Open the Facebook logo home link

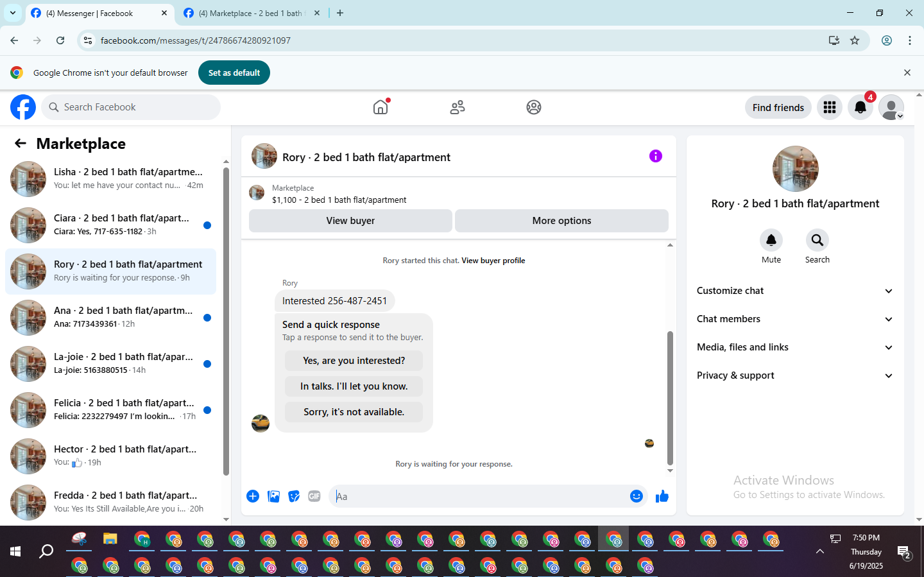23,107
